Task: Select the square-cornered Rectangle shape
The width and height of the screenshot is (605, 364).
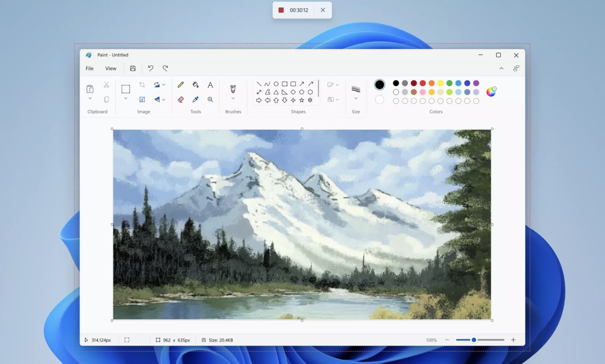Action: [284, 84]
